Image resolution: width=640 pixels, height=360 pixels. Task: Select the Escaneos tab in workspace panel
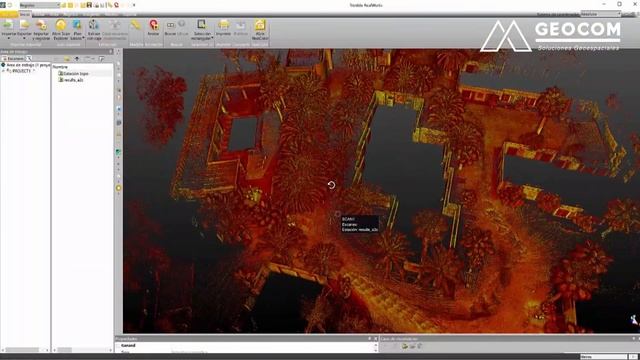point(13,59)
